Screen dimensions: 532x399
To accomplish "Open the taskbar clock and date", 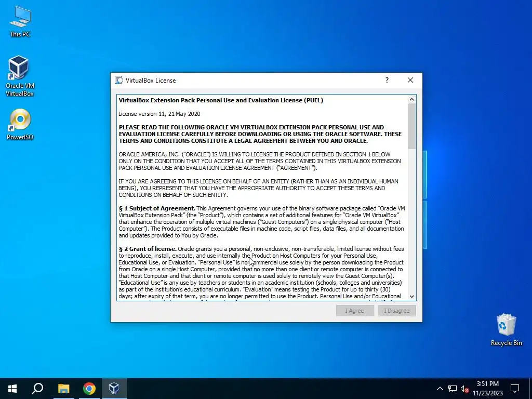I will [487, 389].
